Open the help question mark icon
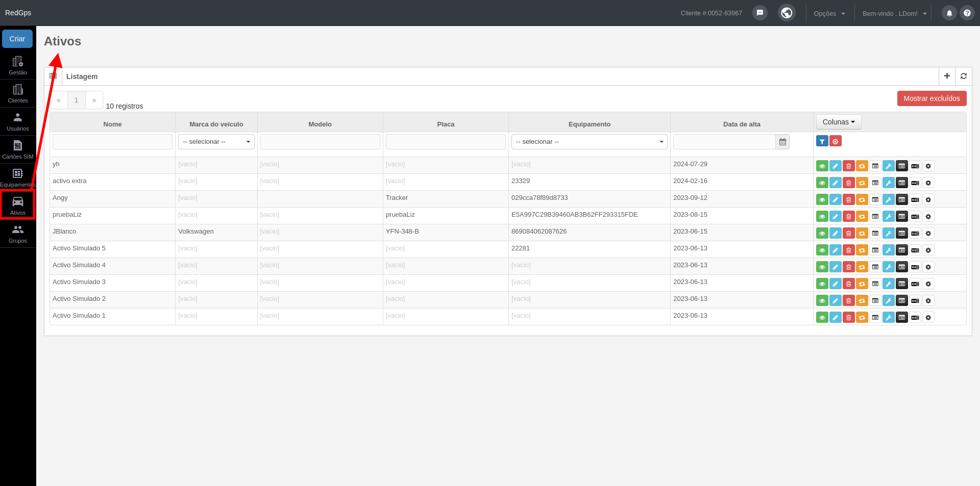 pyautogui.click(x=967, y=13)
